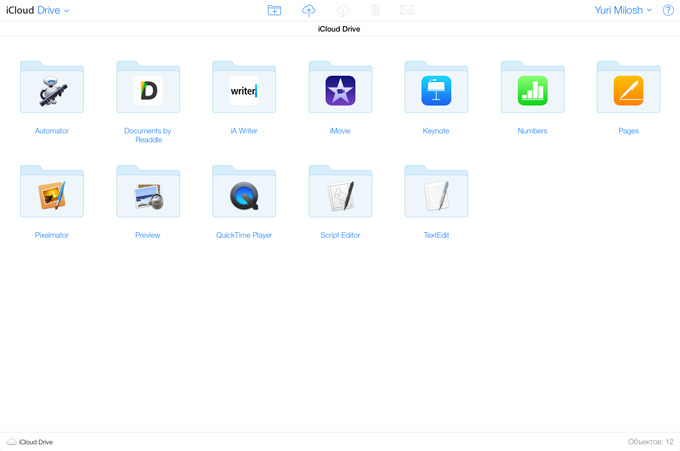Create a new folder with toolbar icon
Screen dimensions: 680x451
click(x=274, y=10)
